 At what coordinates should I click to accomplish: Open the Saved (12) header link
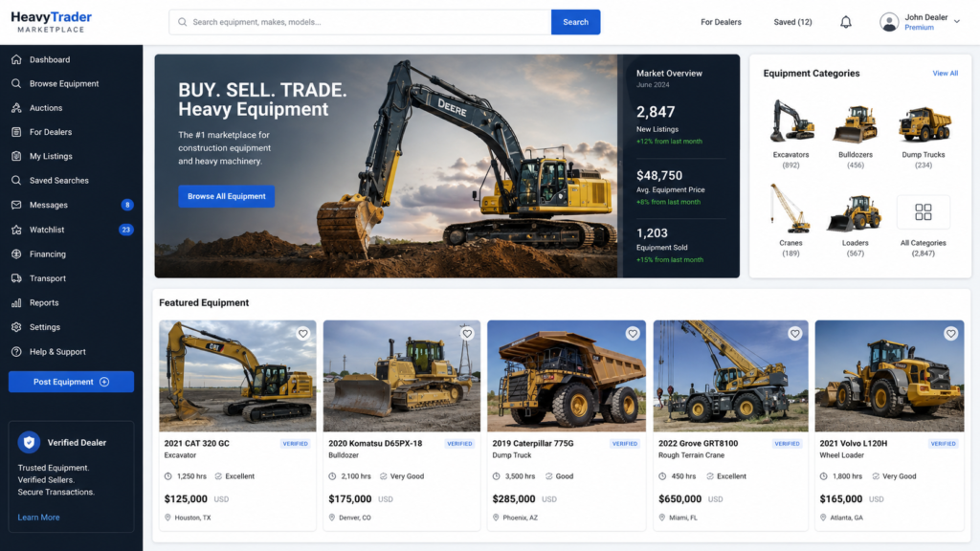792,22
